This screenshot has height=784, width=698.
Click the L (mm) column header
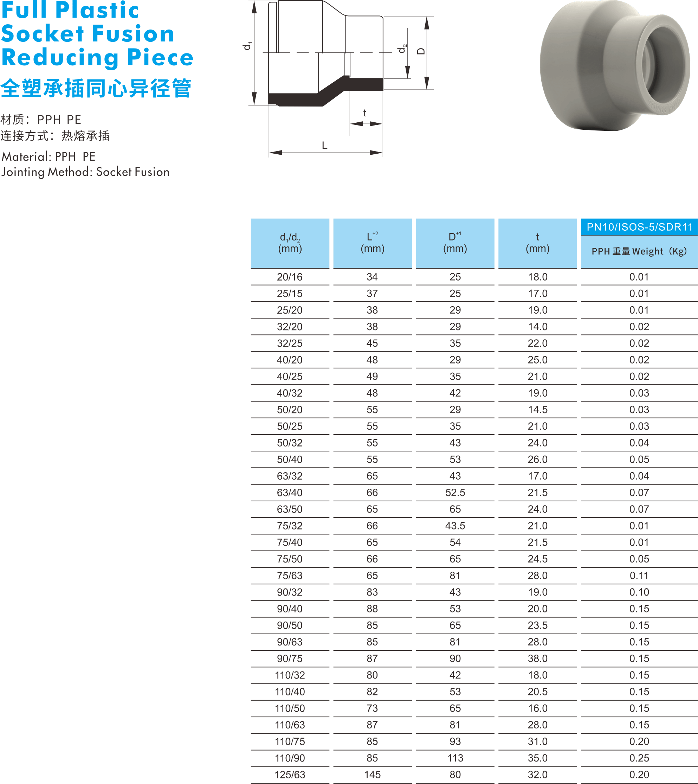(373, 243)
